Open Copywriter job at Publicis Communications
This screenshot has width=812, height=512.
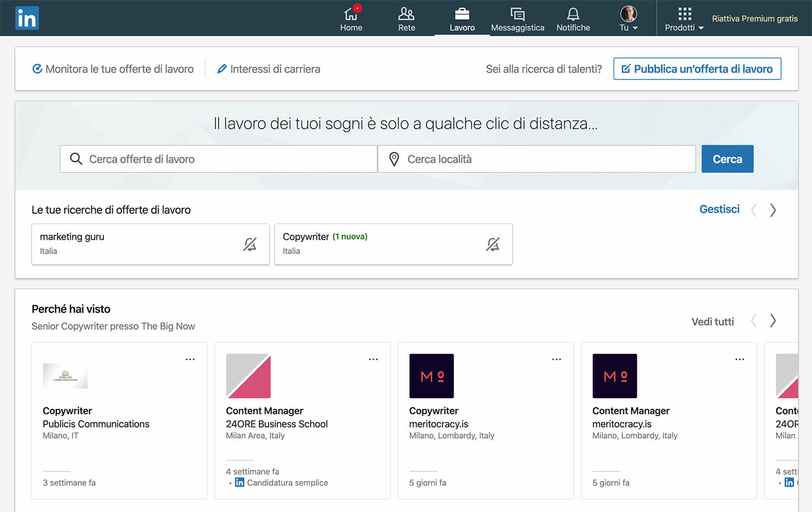pos(67,411)
